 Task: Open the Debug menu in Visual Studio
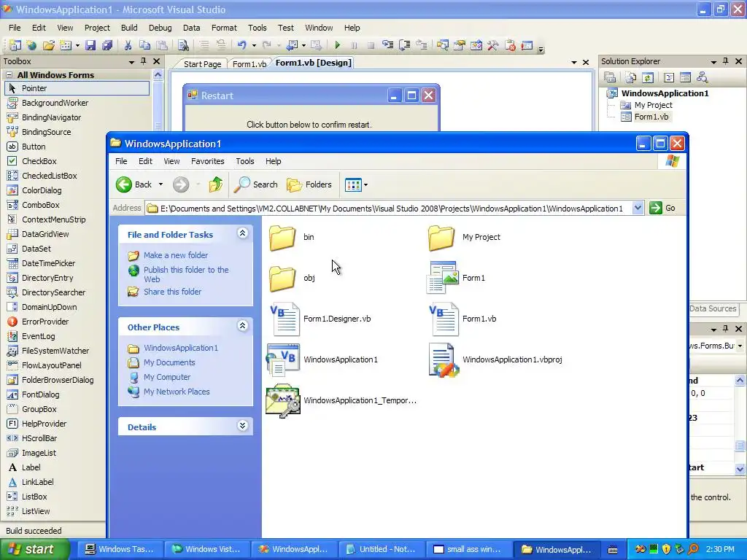click(160, 28)
